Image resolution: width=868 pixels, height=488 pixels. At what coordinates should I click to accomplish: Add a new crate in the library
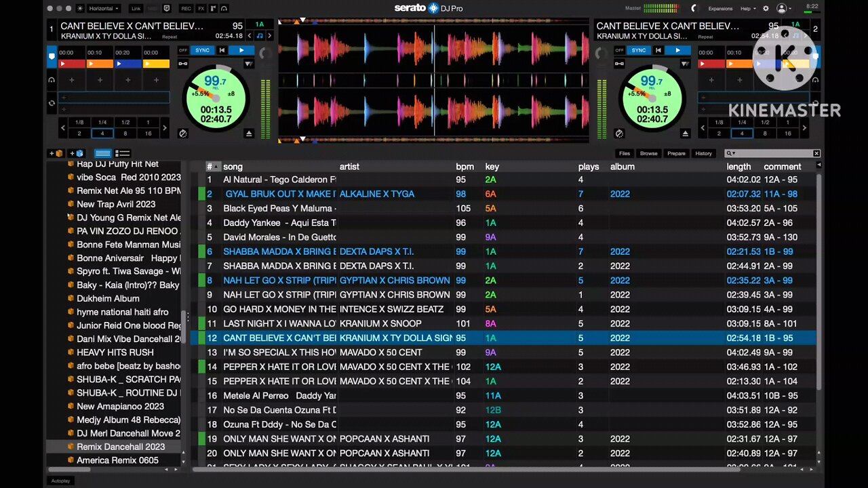tap(55, 153)
